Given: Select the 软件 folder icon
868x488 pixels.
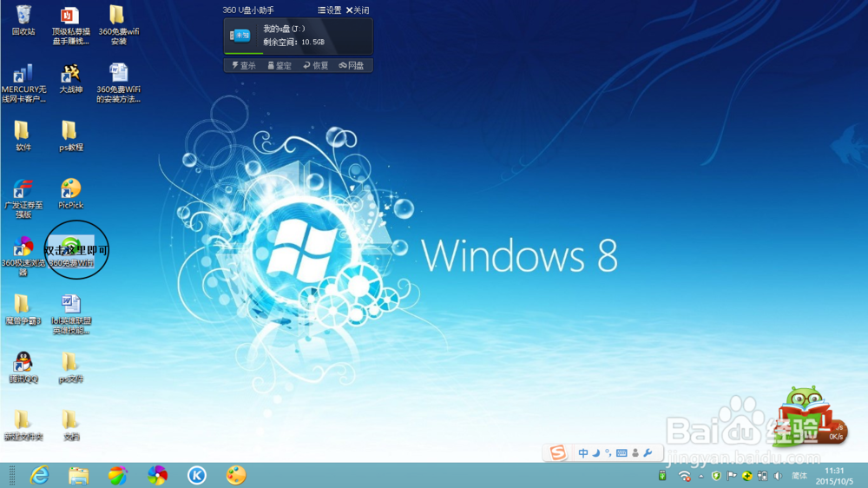Looking at the screenshot, I should [23, 136].
